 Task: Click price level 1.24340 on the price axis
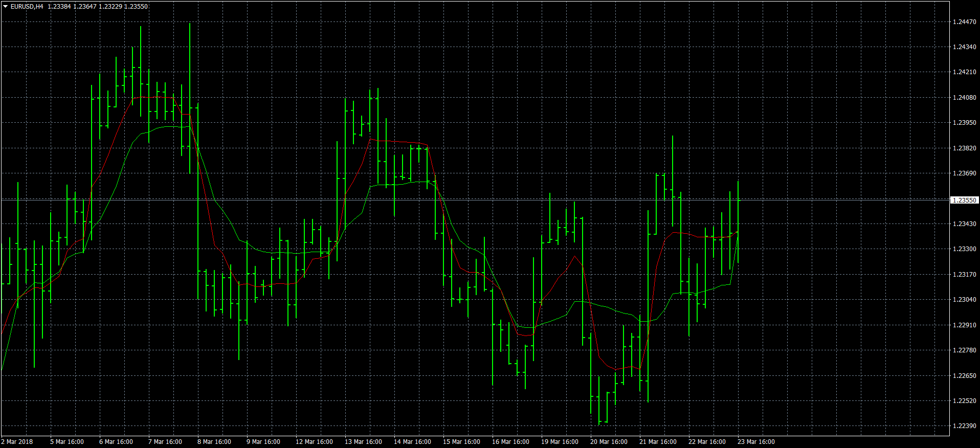click(x=964, y=47)
